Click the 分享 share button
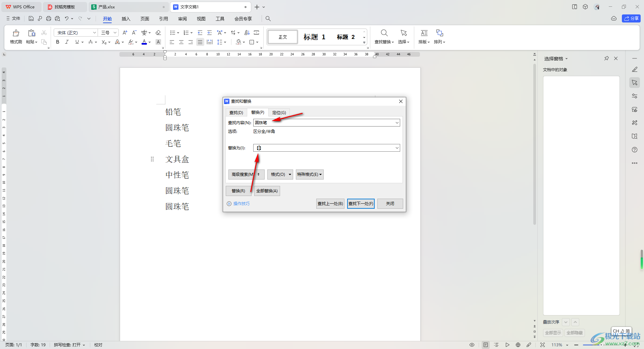The height and width of the screenshot is (349, 644). click(x=631, y=18)
